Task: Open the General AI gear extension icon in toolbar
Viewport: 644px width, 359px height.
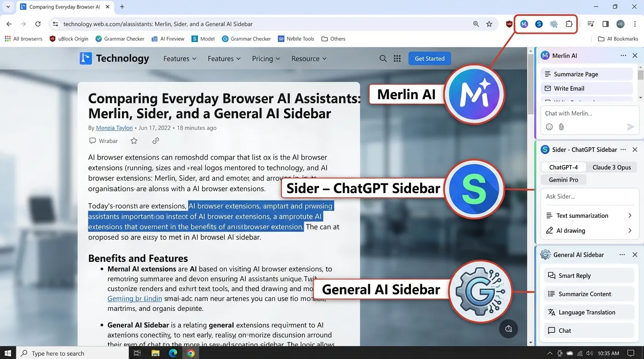Action: (x=554, y=24)
